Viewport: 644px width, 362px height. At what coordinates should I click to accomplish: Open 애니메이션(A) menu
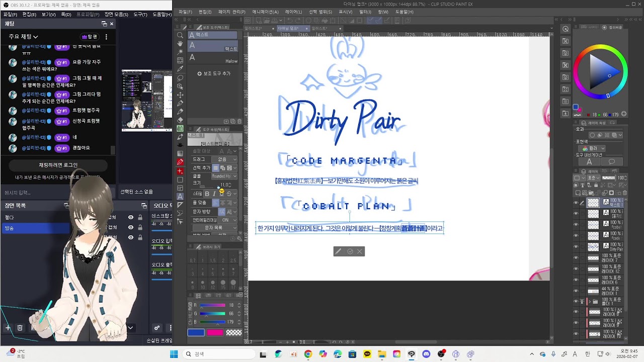pos(265,12)
